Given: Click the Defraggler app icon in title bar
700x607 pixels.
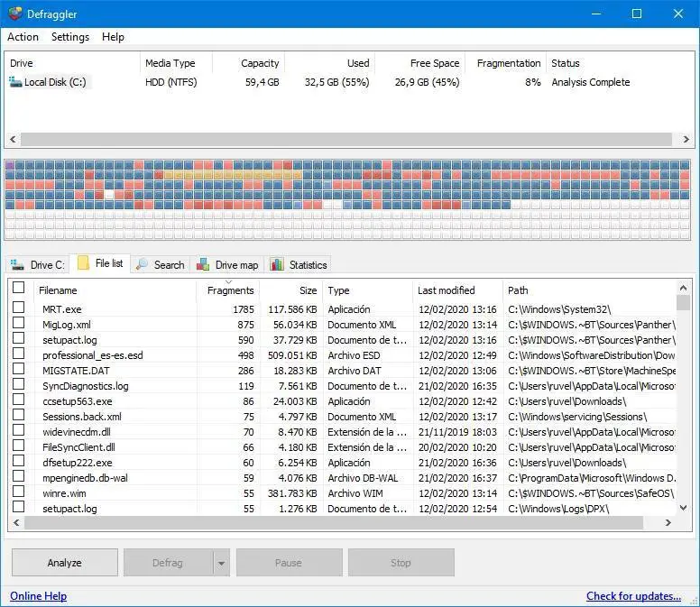Looking at the screenshot, I should pos(14,14).
